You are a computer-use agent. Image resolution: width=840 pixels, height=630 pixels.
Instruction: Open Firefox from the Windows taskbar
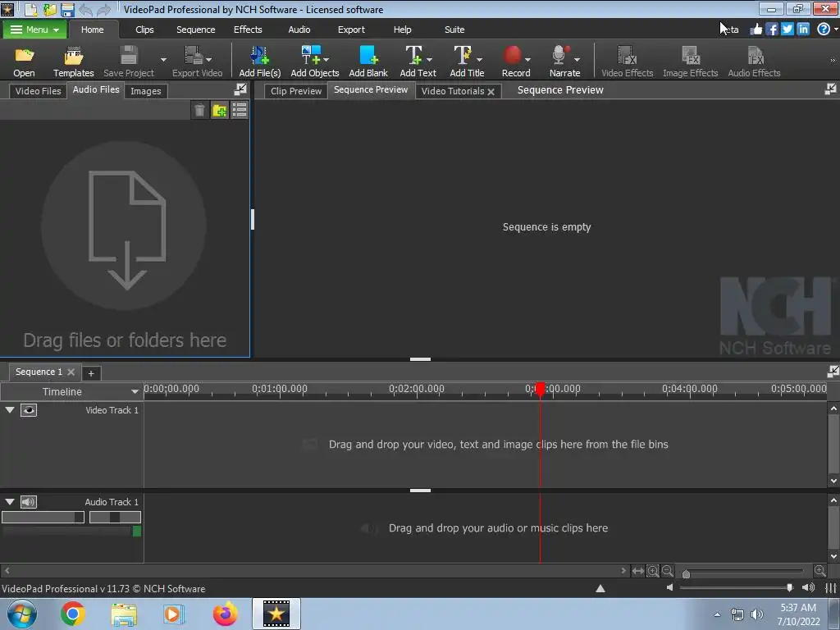(225, 614)
